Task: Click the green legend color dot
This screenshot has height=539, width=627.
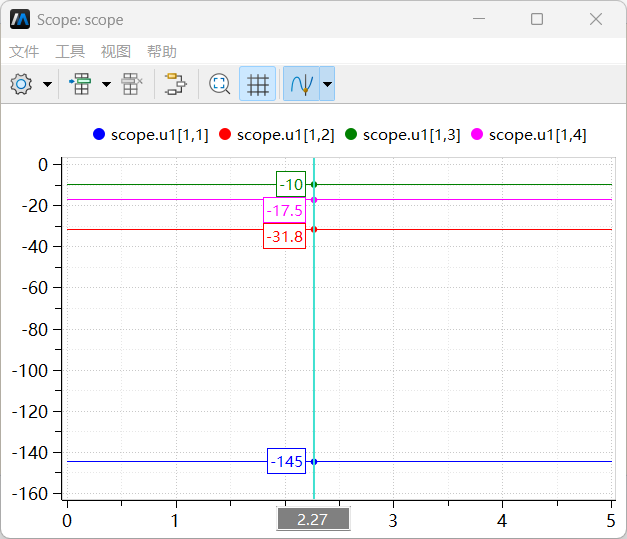Action: coord(351,134)
